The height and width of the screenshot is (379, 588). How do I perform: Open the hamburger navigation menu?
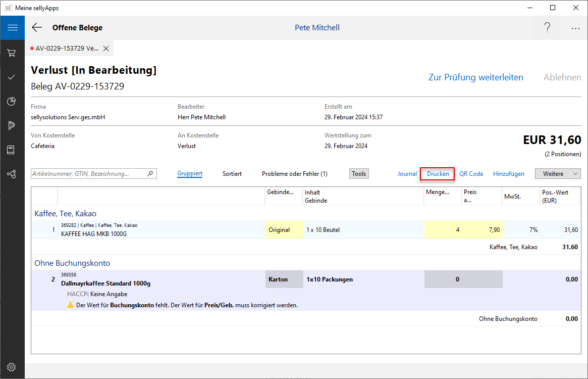pyautogui.click(x=12, y=28)
